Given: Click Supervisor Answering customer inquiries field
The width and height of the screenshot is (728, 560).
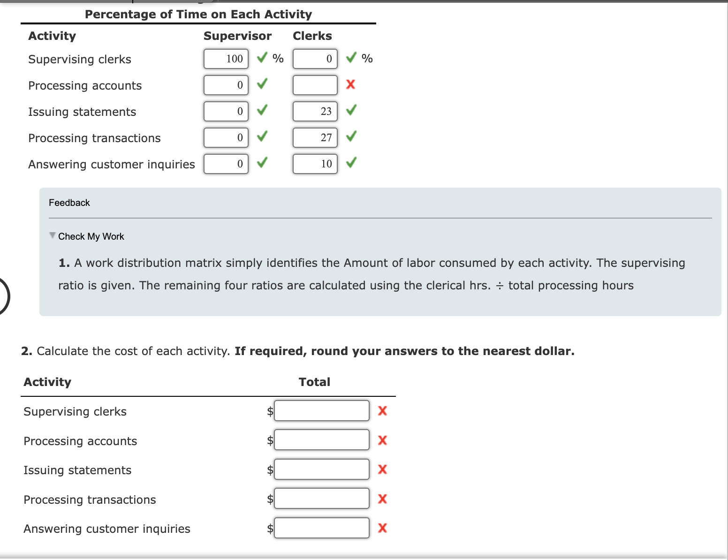Looking at the screenshot, I should (226, 164).
